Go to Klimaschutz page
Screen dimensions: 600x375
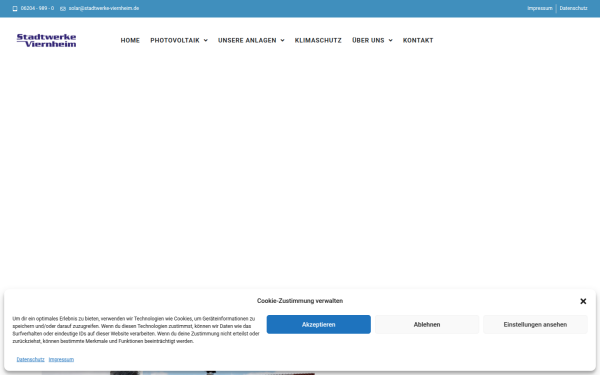pos(318,40)
